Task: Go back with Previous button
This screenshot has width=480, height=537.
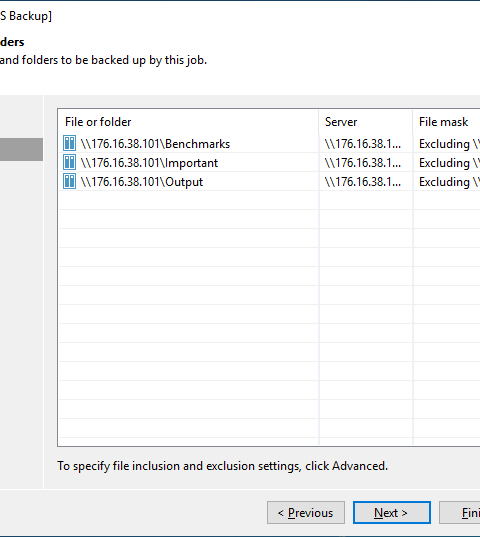Action: pos(306,513)
